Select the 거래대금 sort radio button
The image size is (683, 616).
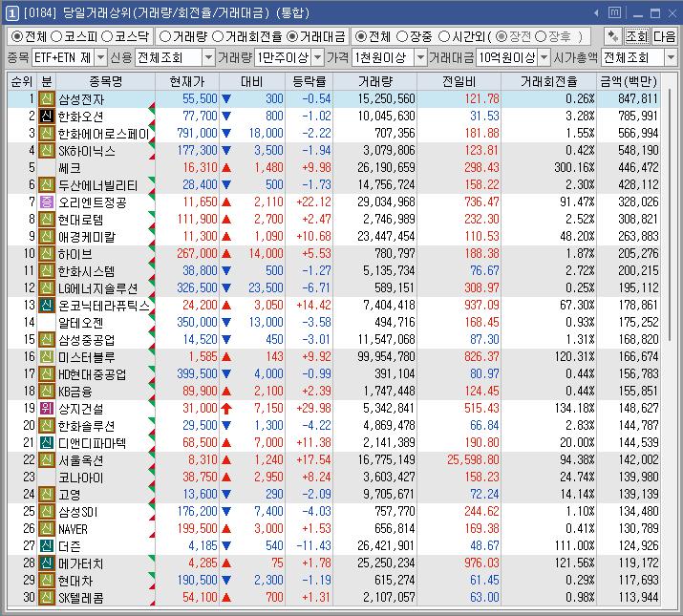(292, 36)
